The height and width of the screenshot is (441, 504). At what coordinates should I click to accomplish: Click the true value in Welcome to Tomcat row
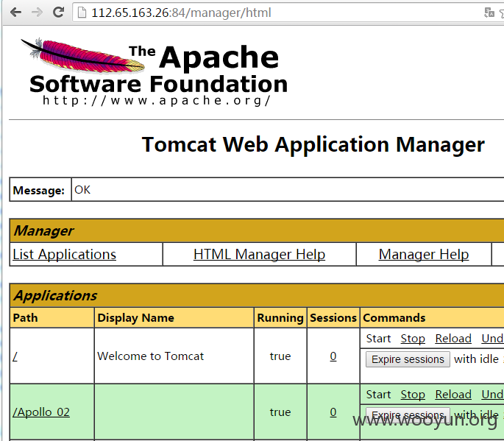coord(280,356)
